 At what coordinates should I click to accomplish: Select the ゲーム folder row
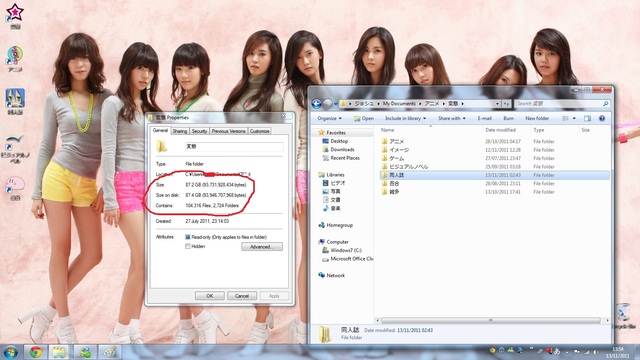click(x=495, y=158)
